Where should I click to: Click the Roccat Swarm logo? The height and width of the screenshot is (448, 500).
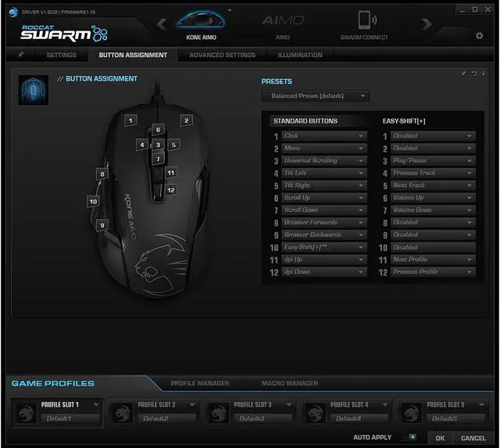tap(64, 34)
